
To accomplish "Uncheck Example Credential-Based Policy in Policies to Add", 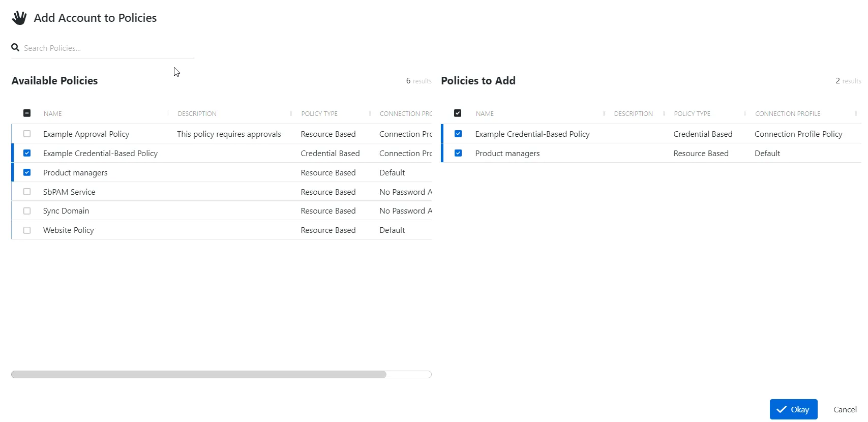I will coord(458,134).
